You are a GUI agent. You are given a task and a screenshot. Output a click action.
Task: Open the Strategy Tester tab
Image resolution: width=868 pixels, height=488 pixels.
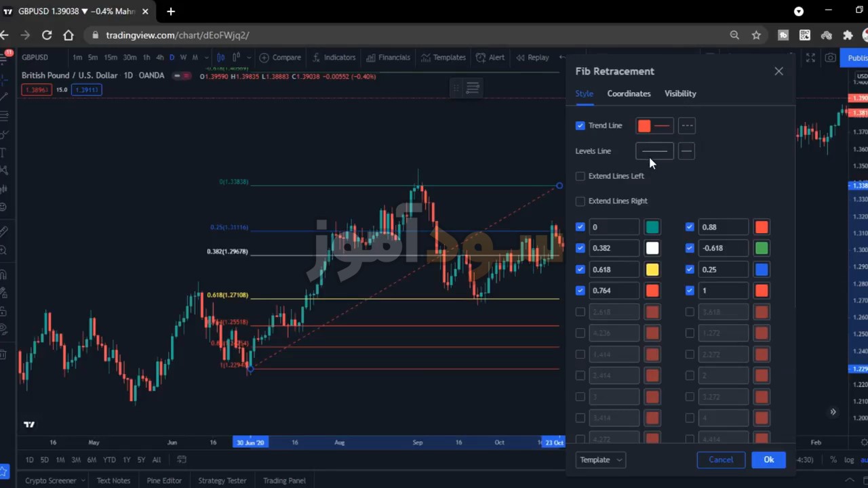pyautogui.click(x=222, y=481)
